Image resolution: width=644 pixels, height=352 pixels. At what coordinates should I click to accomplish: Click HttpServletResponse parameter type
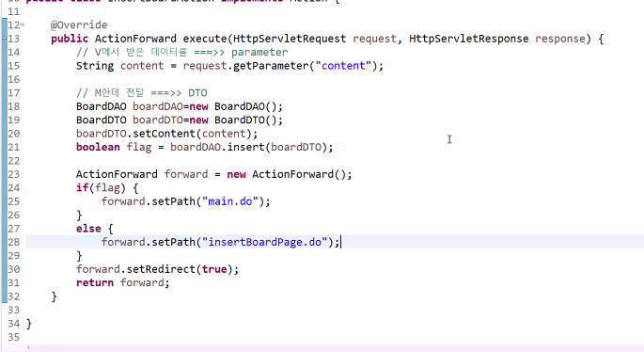(468, 39)
